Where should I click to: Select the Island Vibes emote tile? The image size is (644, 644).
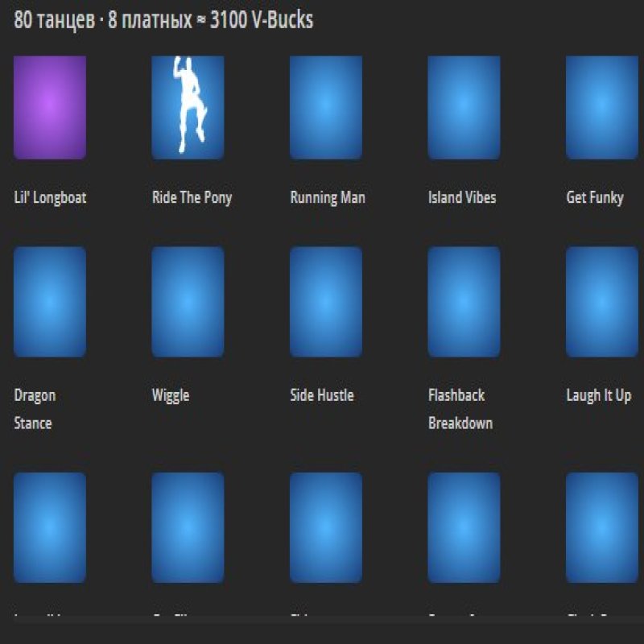(464, 106)
